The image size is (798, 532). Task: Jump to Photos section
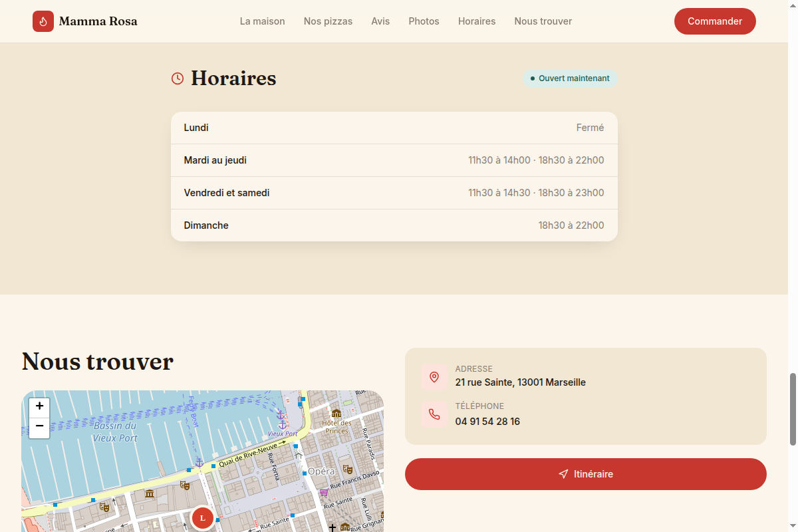[424, 21]
